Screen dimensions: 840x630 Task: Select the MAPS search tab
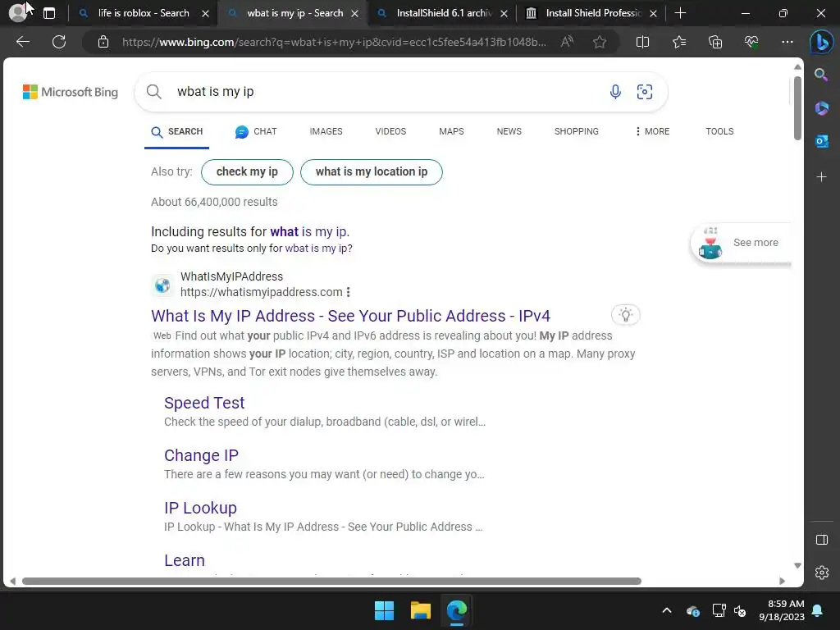point(451,131)
